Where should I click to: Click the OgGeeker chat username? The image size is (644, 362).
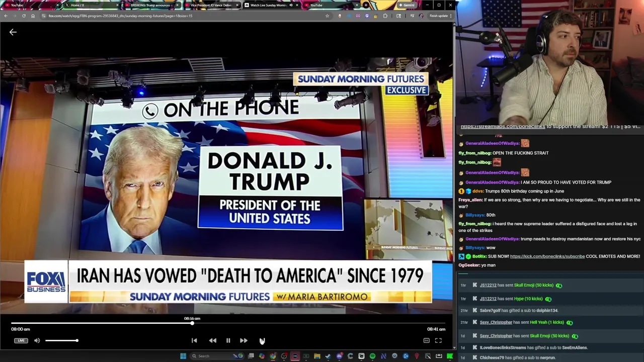pos(469,265)
